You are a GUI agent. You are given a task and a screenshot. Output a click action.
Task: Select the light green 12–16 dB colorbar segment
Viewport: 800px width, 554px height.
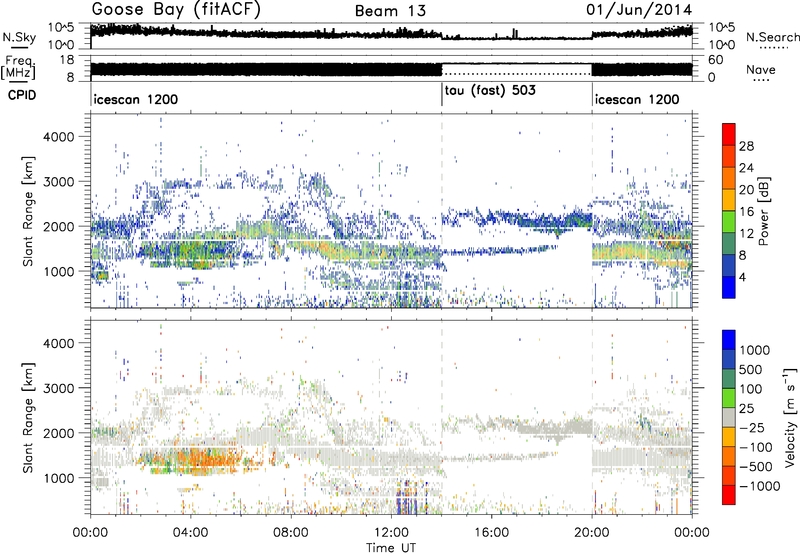[x=729, y=221]
